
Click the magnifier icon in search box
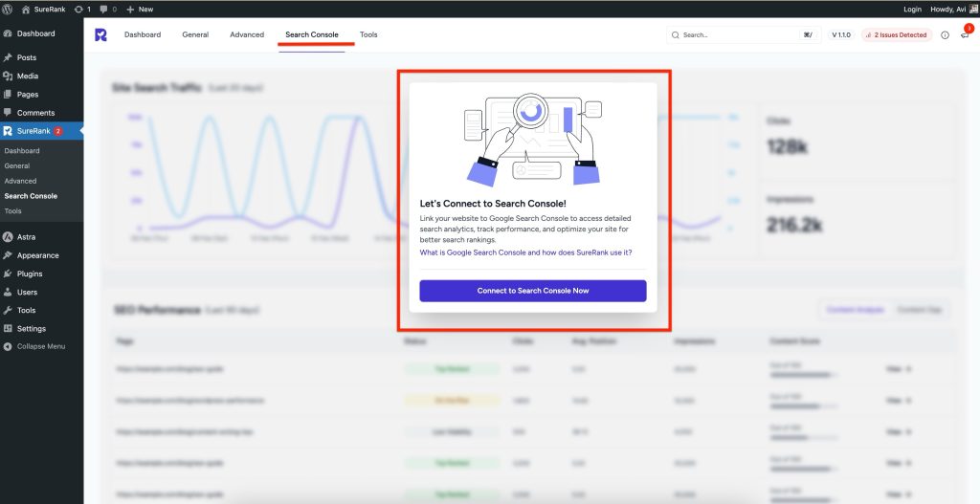point(676,35)
